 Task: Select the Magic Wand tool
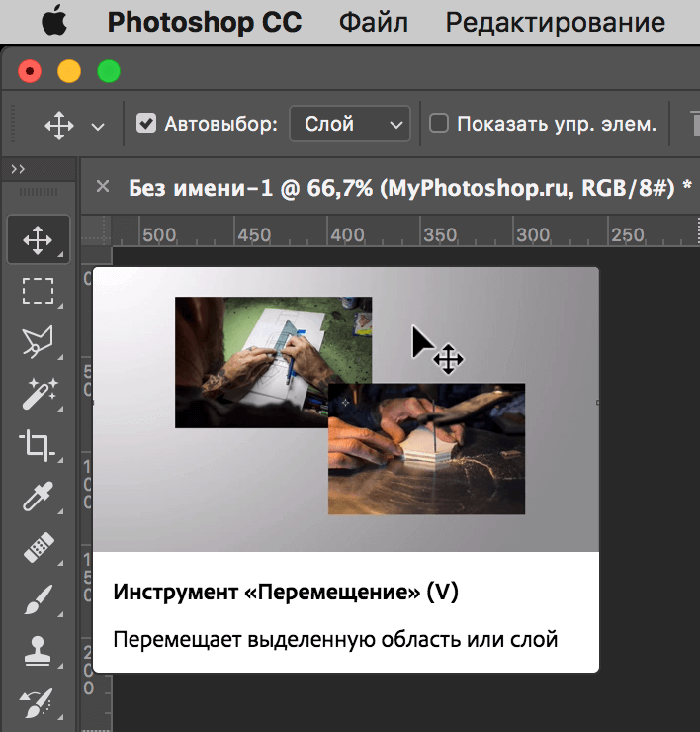(40, 394)
